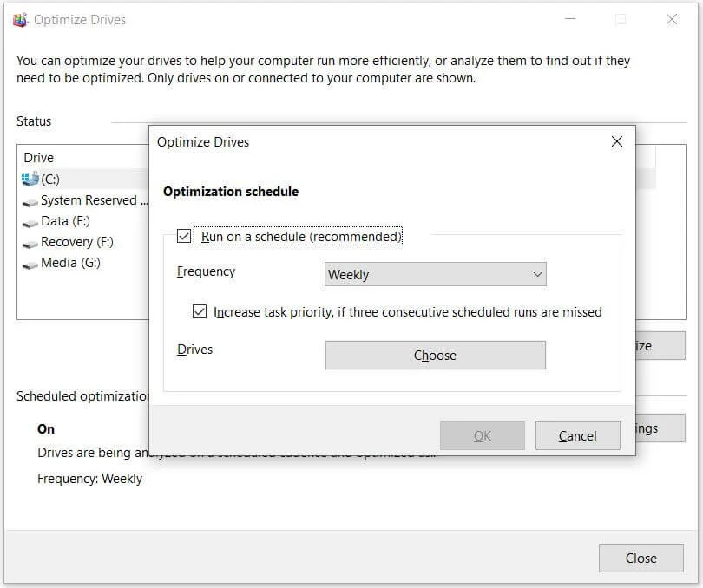The height and width of the screenshot is (588, 703).
Task: Cancel the optimization schedule dialog
Action: tap(577, 435)
